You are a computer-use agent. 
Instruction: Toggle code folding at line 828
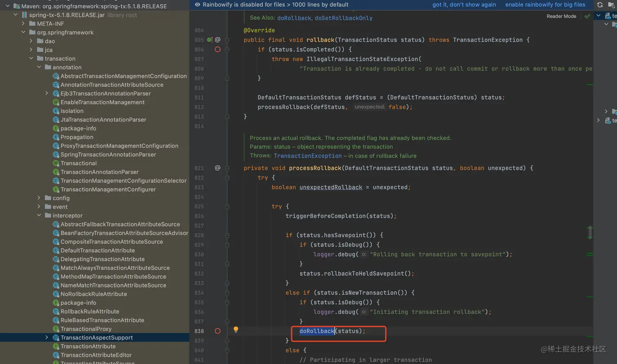[x=227, y=235]
